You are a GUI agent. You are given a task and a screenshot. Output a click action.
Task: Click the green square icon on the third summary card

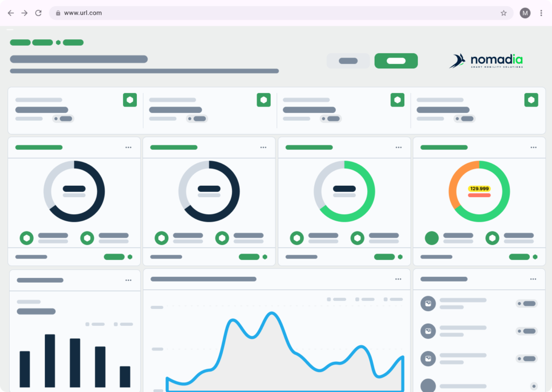point(397,100)
